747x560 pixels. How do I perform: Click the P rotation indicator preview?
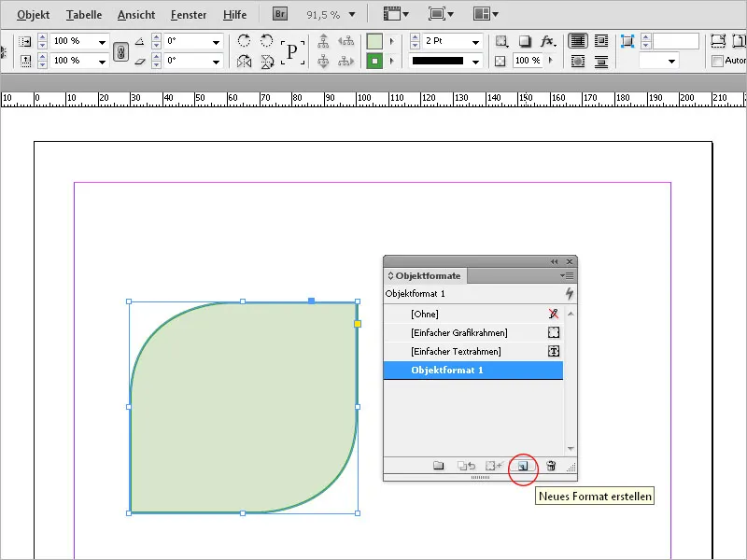[x=292, y=51]
